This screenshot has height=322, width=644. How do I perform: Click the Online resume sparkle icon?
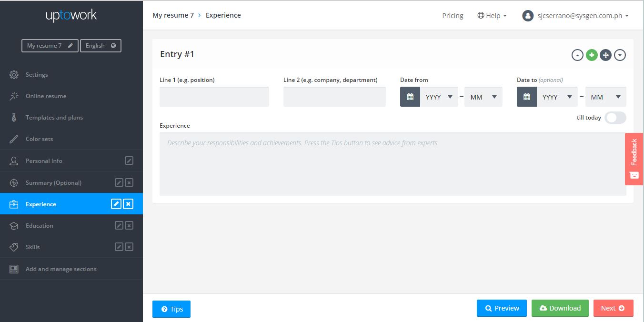tap(14, 96)
